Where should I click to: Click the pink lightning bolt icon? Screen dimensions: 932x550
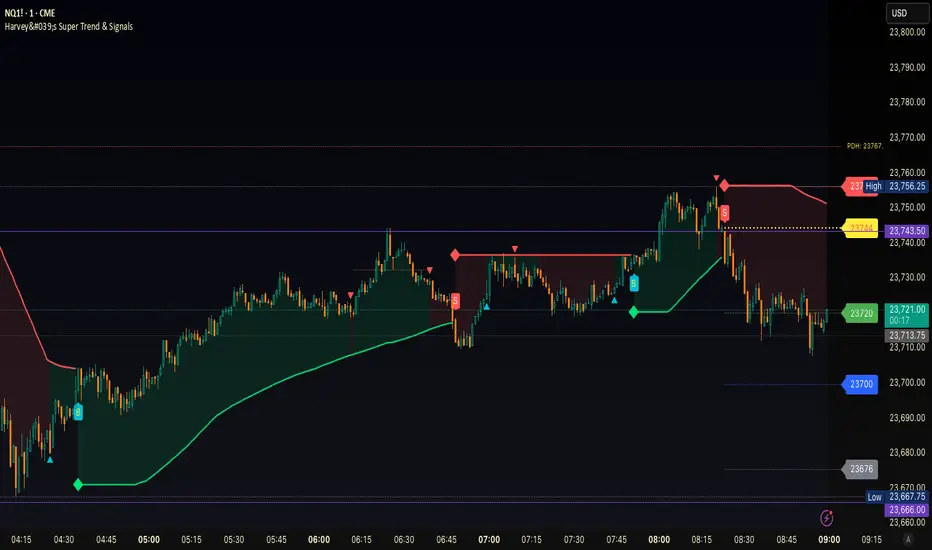pos(826,518)
